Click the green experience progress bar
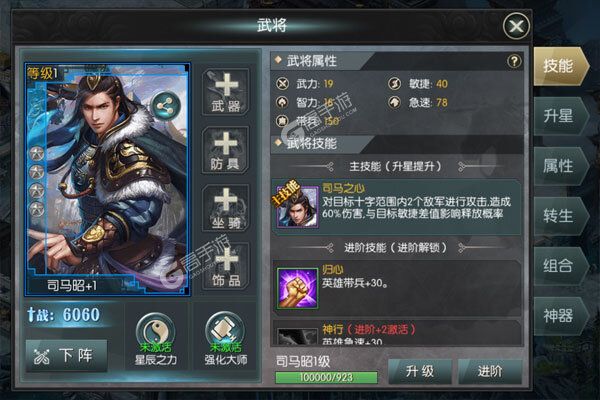This screenshot has width=600, height=400. (x=326, y=377)
